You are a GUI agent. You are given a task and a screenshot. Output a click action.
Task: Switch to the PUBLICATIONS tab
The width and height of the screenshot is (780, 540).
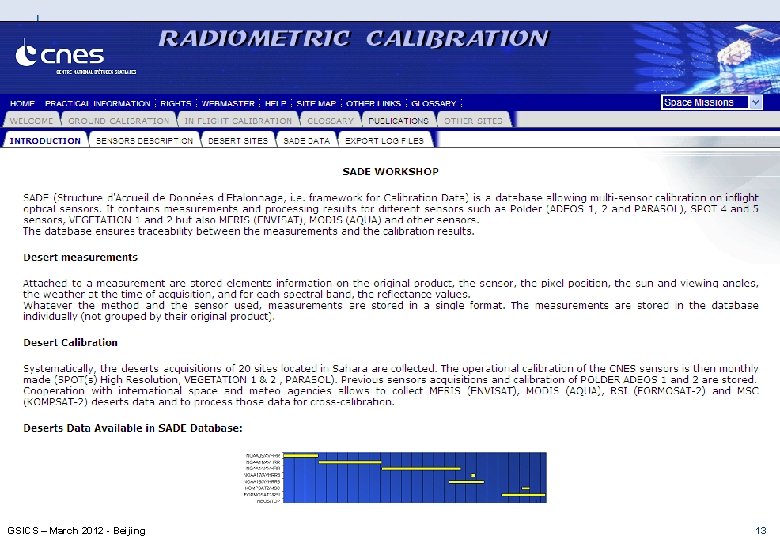point(398,121)
